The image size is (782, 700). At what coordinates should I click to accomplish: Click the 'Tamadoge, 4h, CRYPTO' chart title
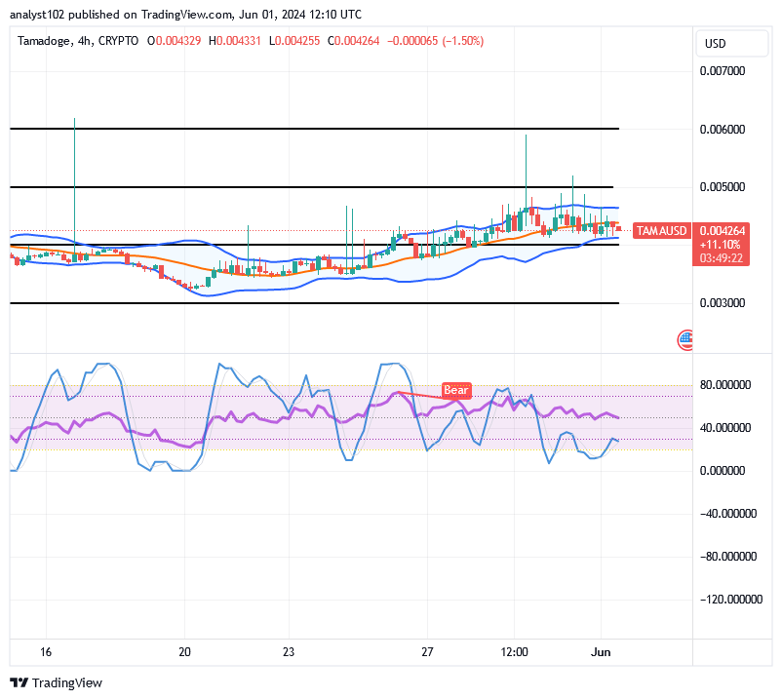tap(78, 41)
